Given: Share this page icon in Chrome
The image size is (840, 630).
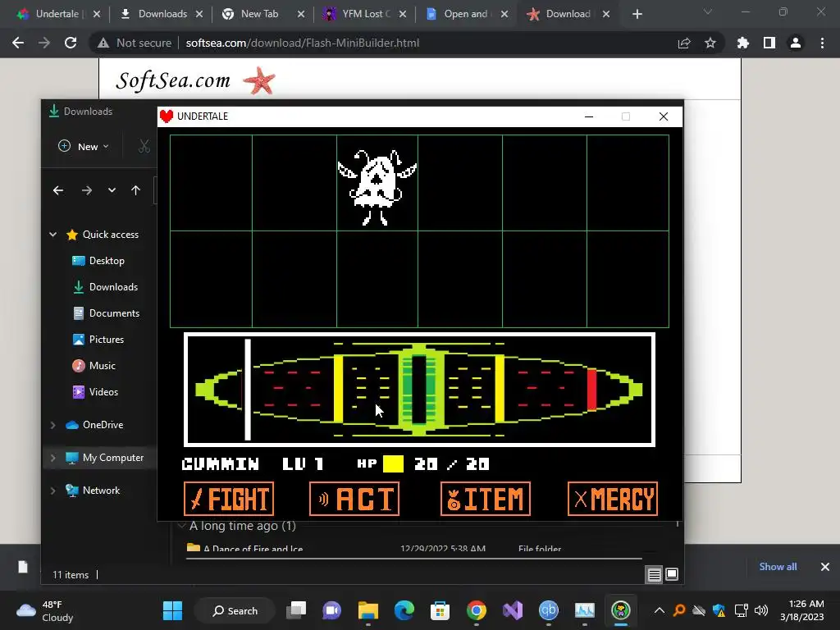Looking at the screenshot, I should [684, 43].
